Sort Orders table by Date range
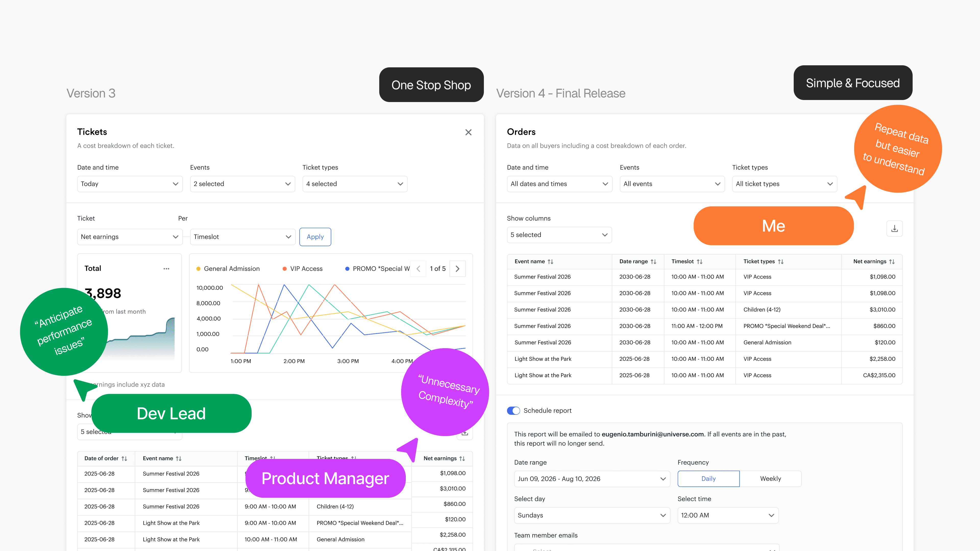This screenshot has width=980, height=551. pos(653,262)
